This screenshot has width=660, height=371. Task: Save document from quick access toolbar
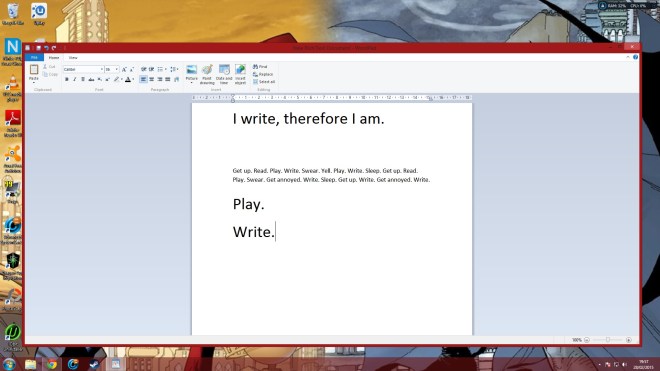tap(38, 48)
